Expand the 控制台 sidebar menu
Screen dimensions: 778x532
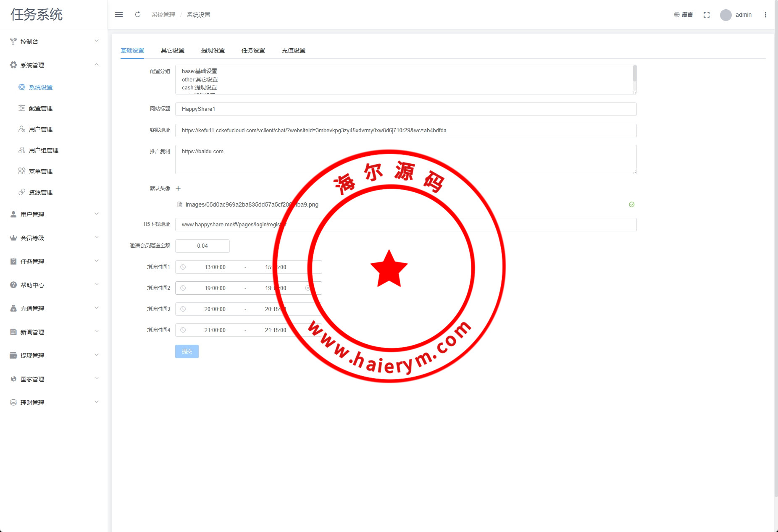54,42
